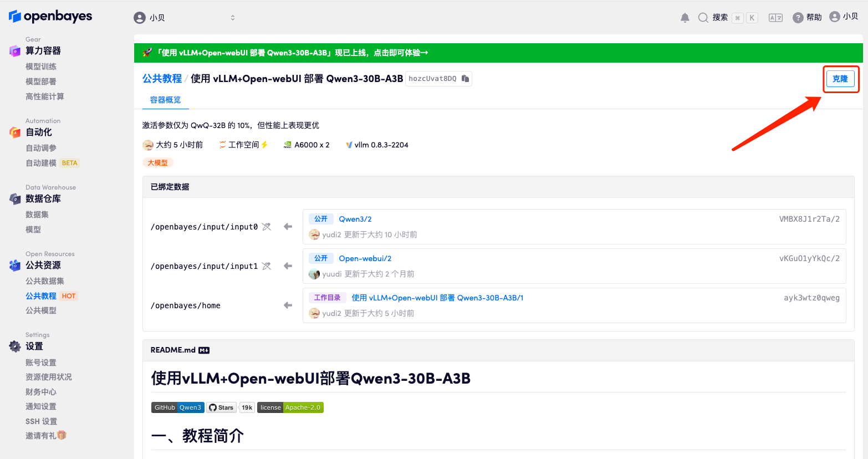Viewport: 868px width, 459px height.
Task: Open the help question mark icon
Action: tap(798, 18)
